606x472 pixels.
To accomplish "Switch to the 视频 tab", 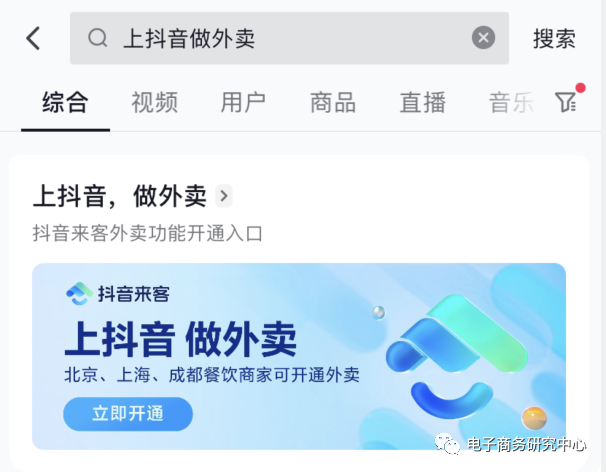I will click(155, 102).
